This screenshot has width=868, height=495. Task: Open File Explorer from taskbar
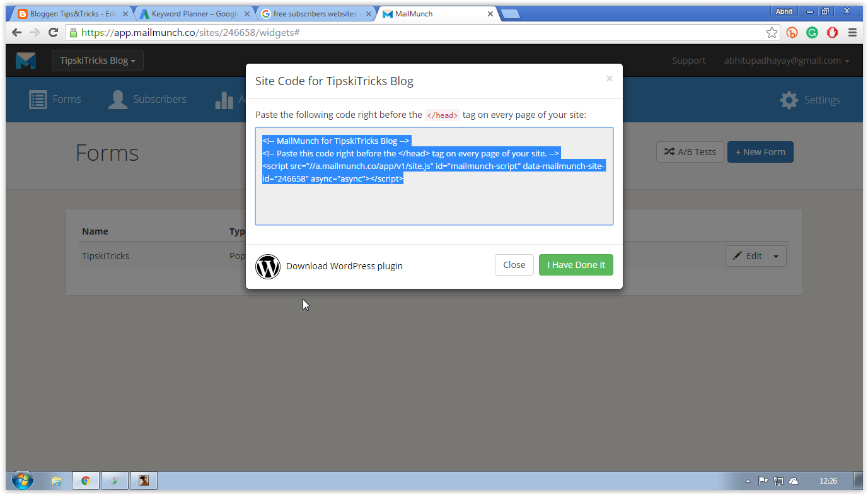pyautogui.click(x=56, y=481)
